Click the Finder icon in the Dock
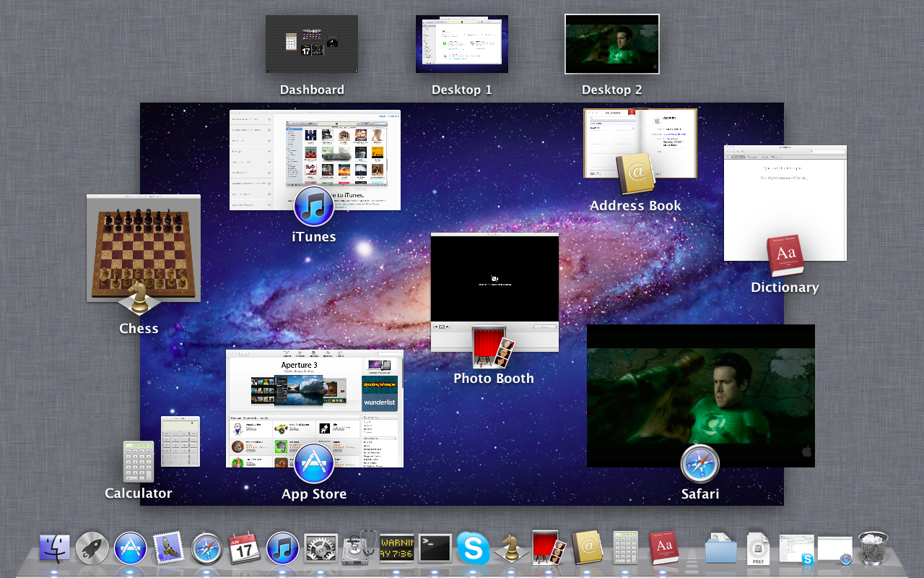 (x=56, y=548)
